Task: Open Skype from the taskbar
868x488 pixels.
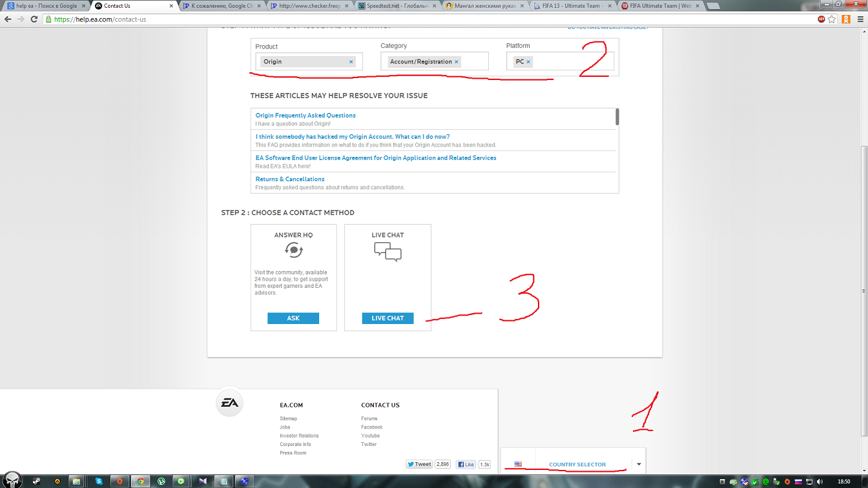Action: point(99,481)
